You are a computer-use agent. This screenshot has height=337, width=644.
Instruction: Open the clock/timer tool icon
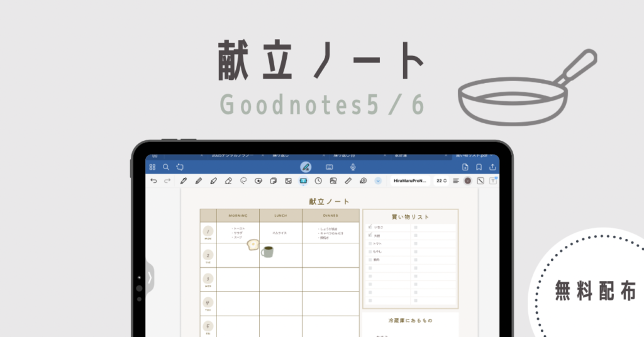(318, 180)
